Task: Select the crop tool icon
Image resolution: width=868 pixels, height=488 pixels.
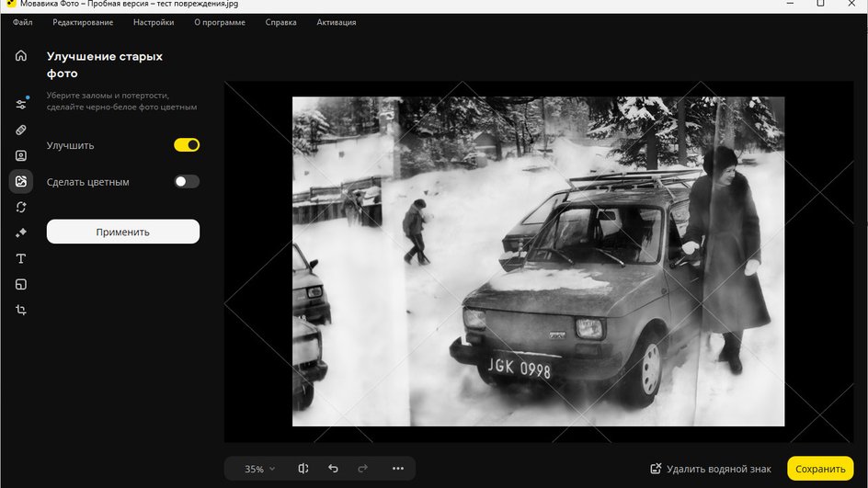Action: pos(21,310)
